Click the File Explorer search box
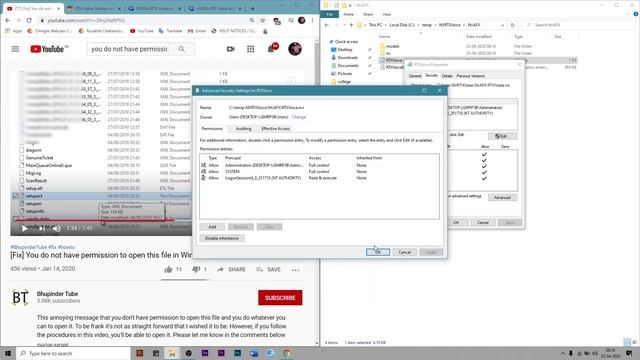Viewport: 640px width, 360px height. click(x=580, y=25)
